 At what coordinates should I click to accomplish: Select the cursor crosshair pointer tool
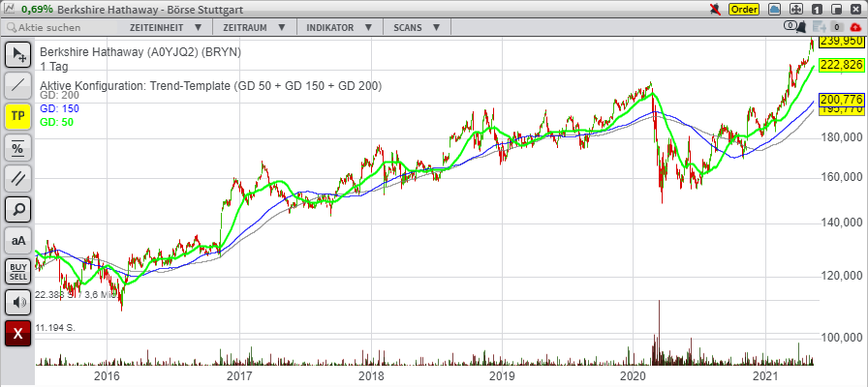[17, 54]
